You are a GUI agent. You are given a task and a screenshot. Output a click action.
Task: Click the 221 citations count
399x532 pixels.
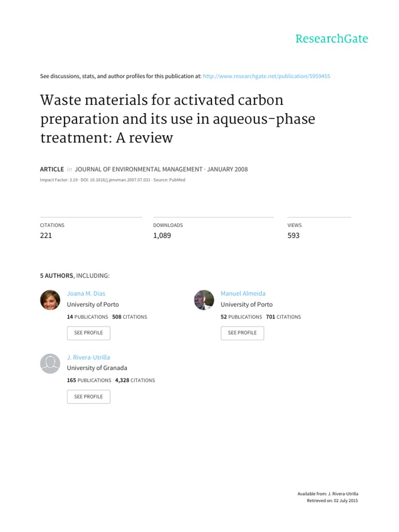pyautogui.click(x=46, y=235)
